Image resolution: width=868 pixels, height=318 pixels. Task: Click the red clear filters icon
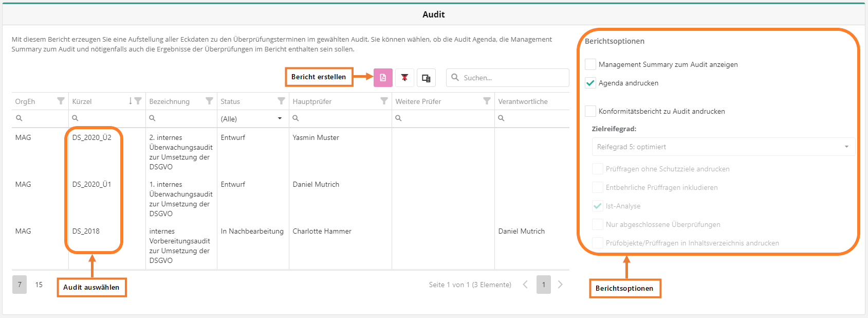tap(404, 78)
